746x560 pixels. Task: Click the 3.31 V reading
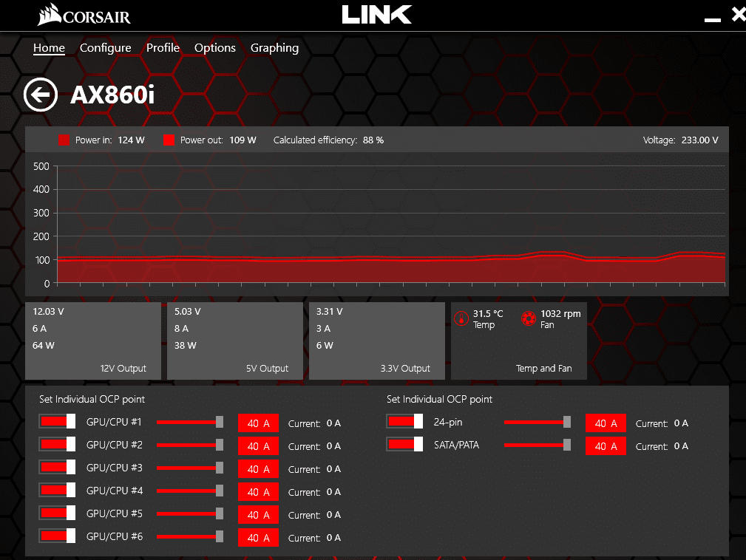(x=329, y=311)
